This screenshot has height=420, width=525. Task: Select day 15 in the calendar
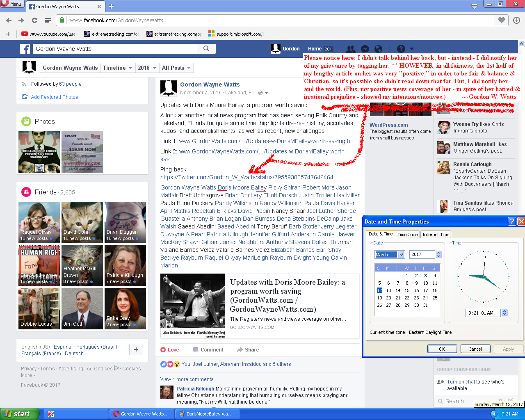(x=407, y=290)
